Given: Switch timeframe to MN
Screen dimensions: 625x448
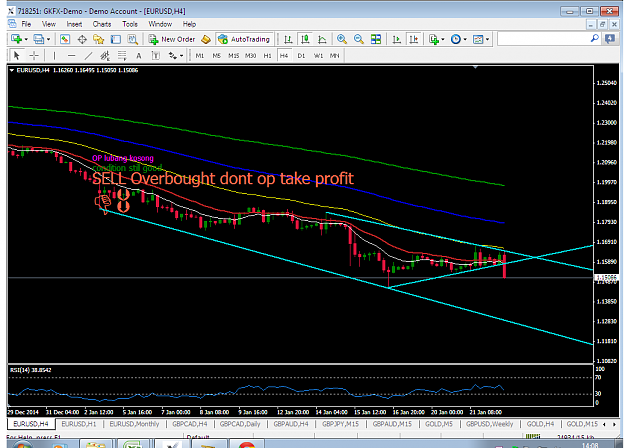Looking at the screenshot, I should click(x=334, y=56).
